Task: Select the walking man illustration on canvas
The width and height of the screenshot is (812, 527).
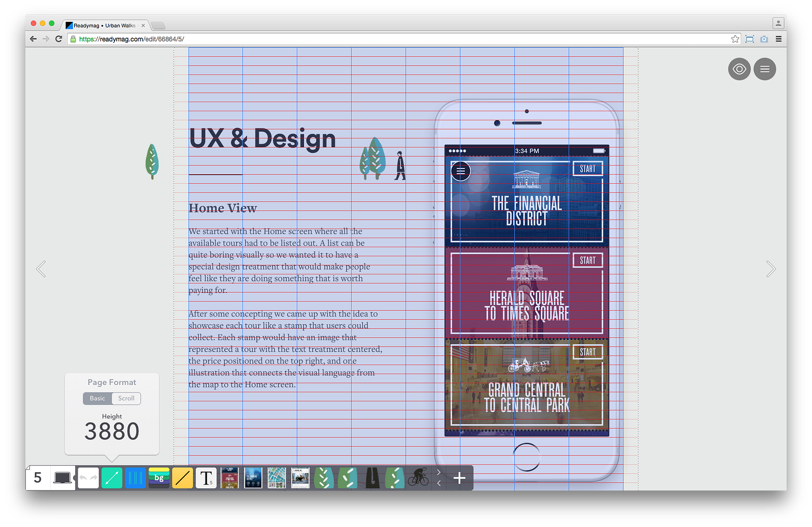Action: coord(400,166)
